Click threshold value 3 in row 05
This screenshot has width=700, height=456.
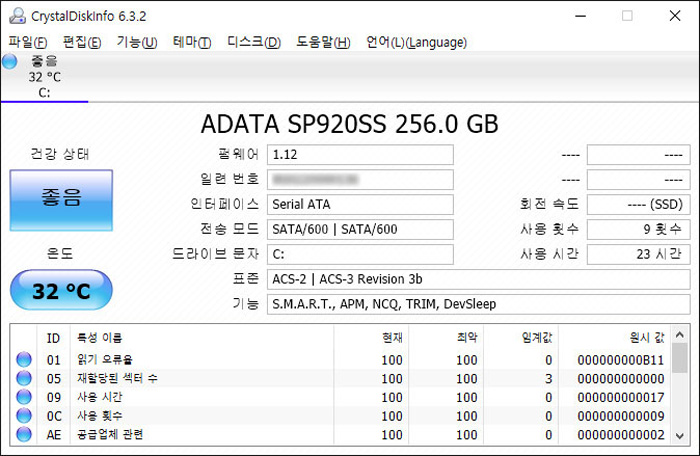tap(549, 379)
